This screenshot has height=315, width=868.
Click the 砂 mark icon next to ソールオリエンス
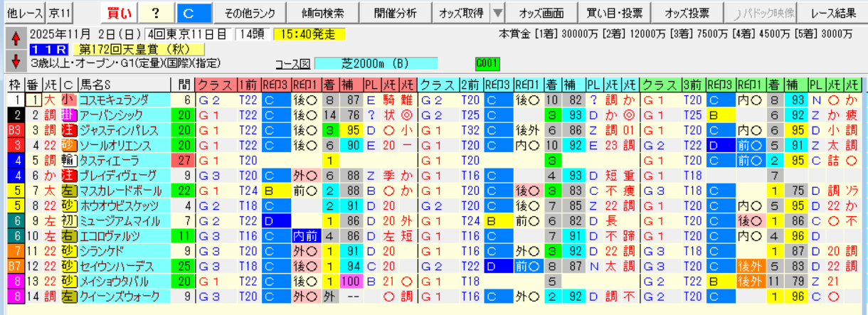click(68, 145)
